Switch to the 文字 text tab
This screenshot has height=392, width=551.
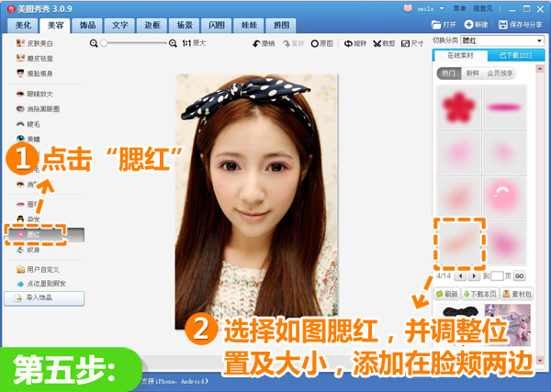(x=119, y=26)
